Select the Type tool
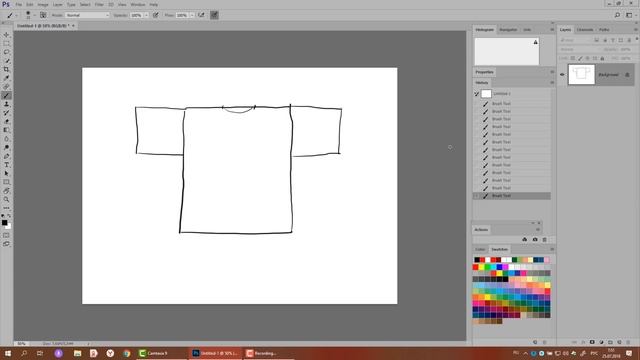 pyautogui.click(x=6, y=165)
